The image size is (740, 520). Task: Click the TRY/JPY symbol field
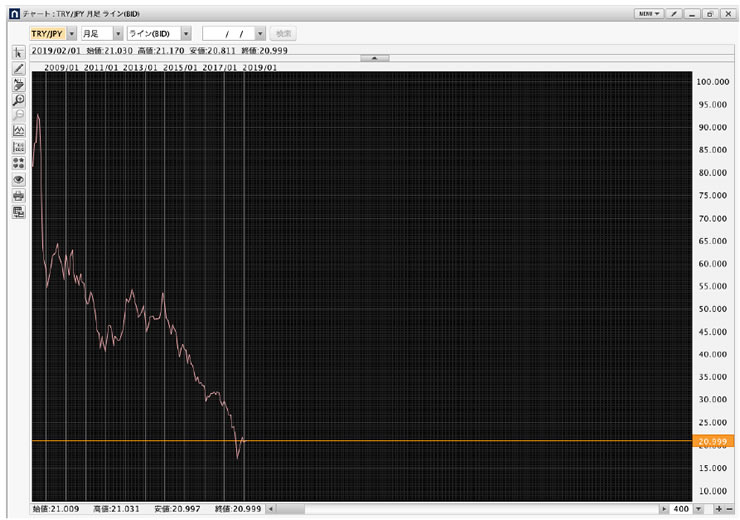[x=48, y=34]
